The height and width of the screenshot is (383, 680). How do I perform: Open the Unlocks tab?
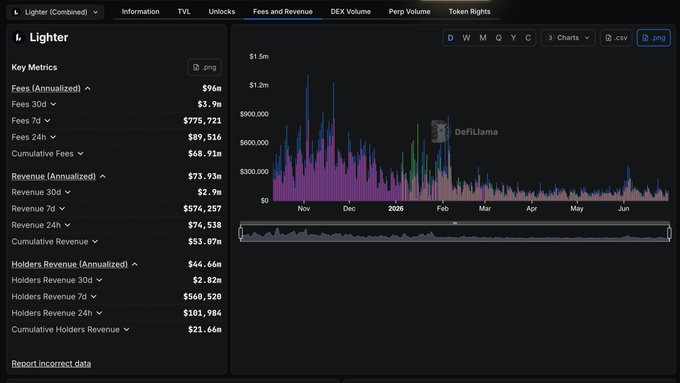222,12
